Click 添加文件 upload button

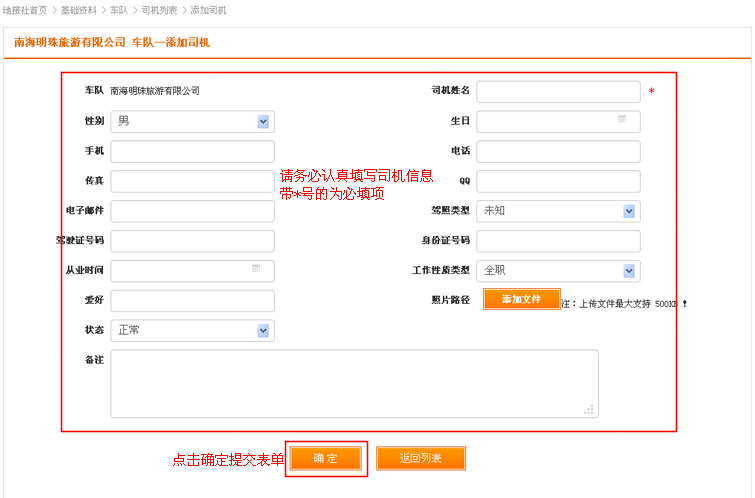[521, 299]
